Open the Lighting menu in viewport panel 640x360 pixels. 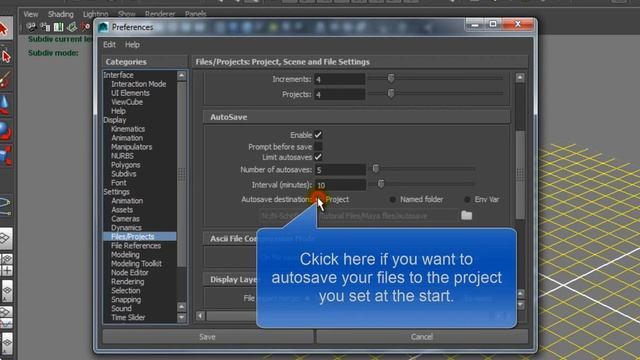point(96,14)
